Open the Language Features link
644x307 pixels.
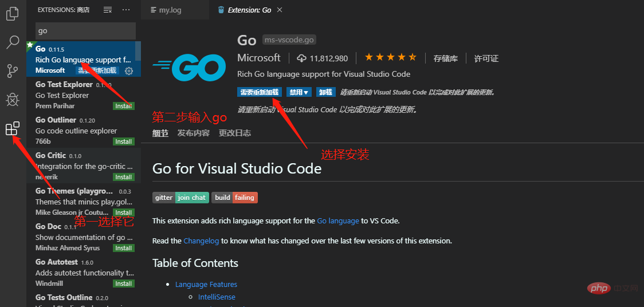tap(206, 284)
